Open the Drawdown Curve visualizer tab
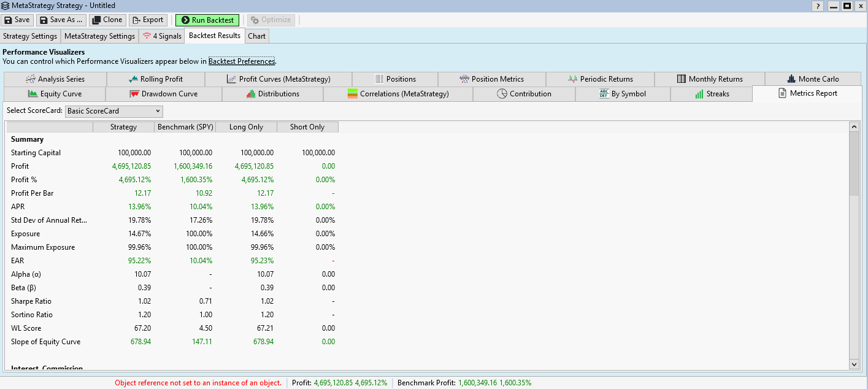This screenshot has width=868, height=389. coord(163,94)
